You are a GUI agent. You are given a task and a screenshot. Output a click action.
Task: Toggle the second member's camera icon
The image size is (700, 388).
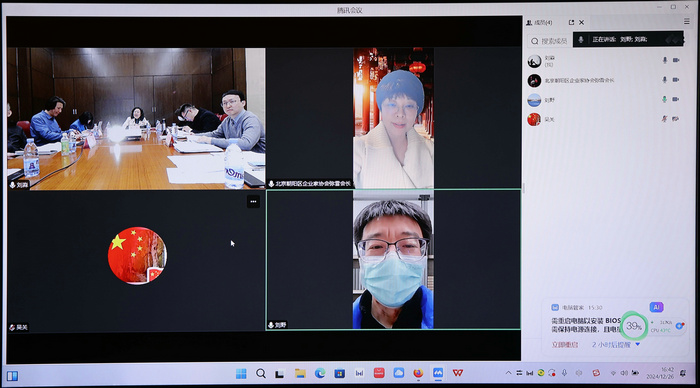coord(676,80)
